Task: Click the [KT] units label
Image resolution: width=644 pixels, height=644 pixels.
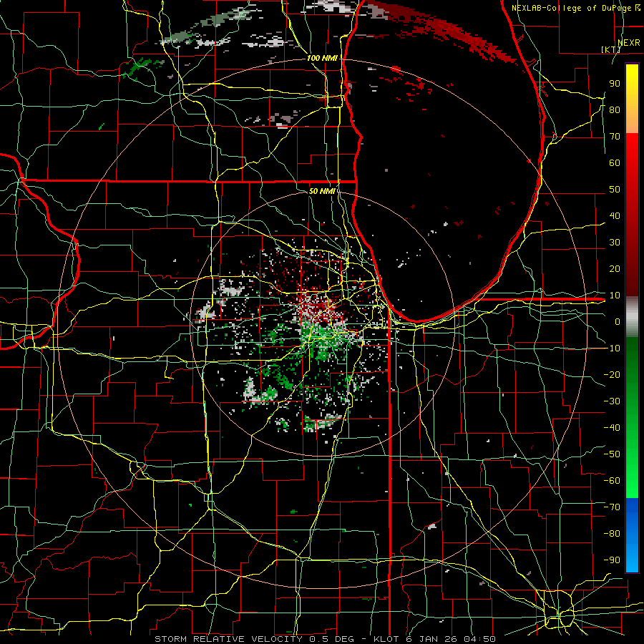Action: pos(611,49)
